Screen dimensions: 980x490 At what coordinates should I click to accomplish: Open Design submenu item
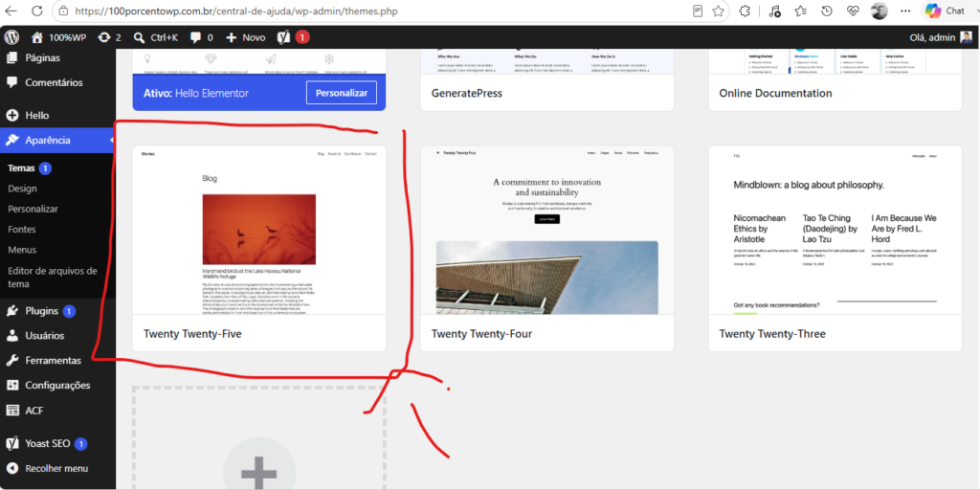(x=23, y=189)
